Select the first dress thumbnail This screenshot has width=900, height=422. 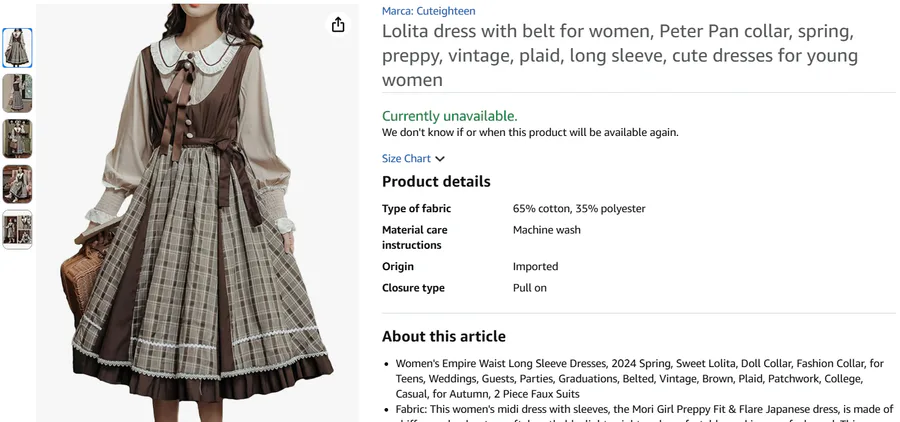(x=17, y=48)
